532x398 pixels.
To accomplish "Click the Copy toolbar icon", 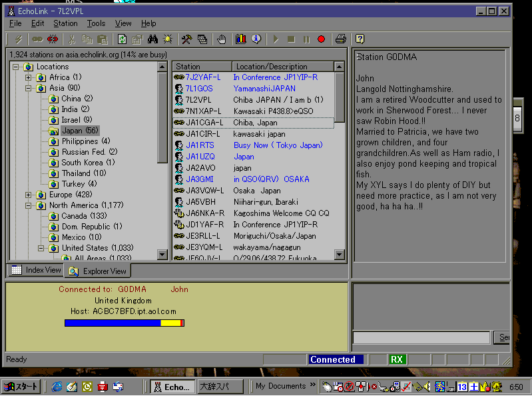I will pos(87,39).
